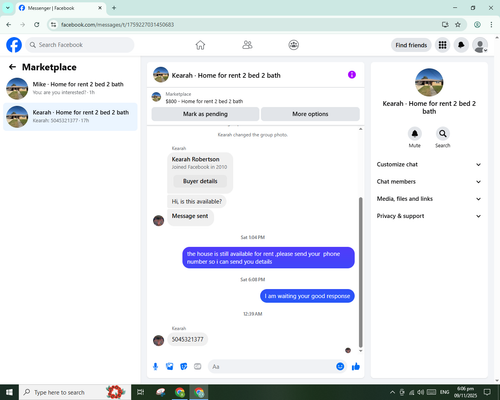Click the back arrow next to Marketplace
The height and width of the screenshot is (400, 500).
click(12, 67)
